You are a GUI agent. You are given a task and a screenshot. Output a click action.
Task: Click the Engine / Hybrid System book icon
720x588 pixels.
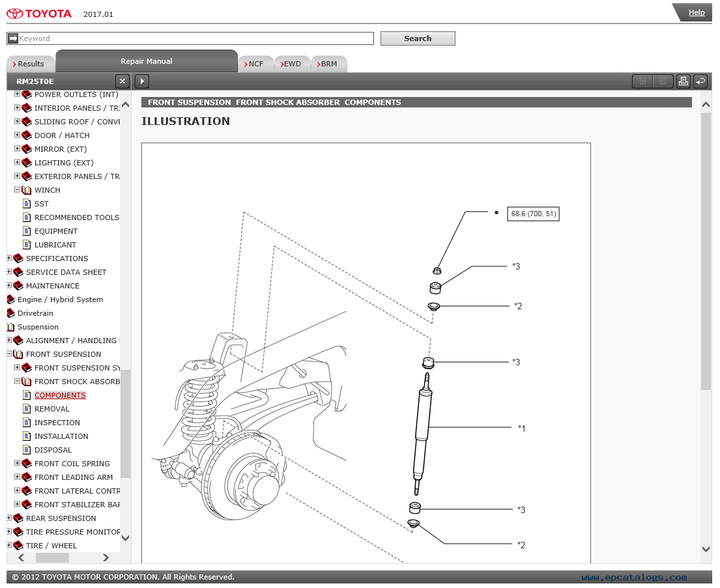(x=11, y=300)
